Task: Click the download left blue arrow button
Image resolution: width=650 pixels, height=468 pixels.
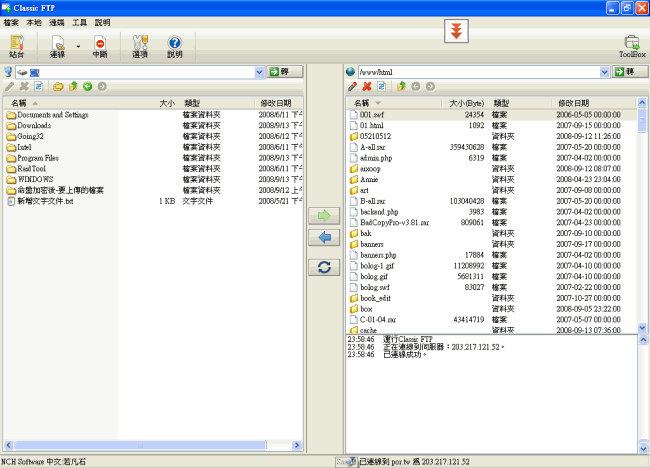Action: 323,237
